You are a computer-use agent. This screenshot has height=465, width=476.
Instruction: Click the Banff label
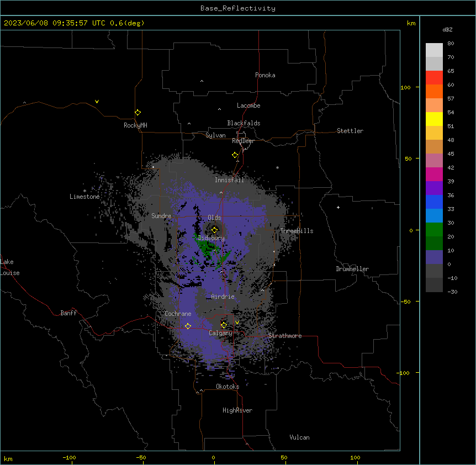point(68,313)
